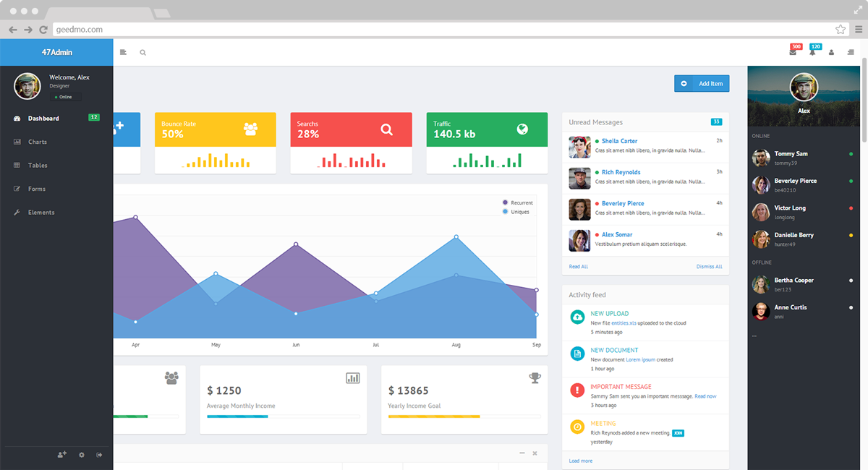This screenshot has height=470, width=868.
Task: Click the Dismiss All link
Action: (709, 267)
